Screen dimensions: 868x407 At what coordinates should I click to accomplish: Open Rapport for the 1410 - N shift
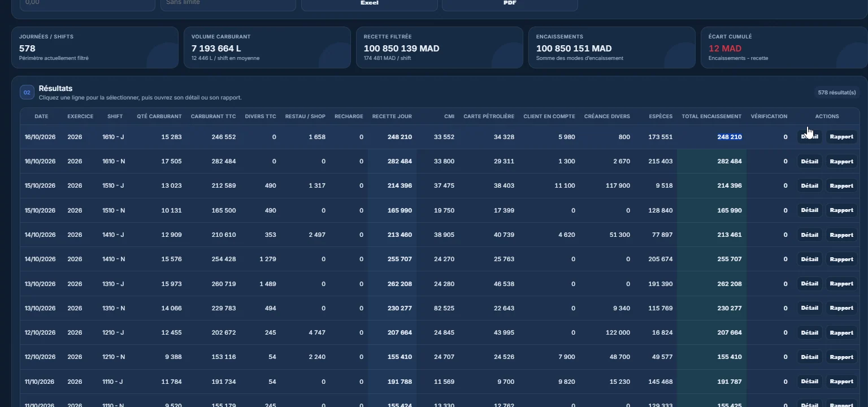pos(841,259)
